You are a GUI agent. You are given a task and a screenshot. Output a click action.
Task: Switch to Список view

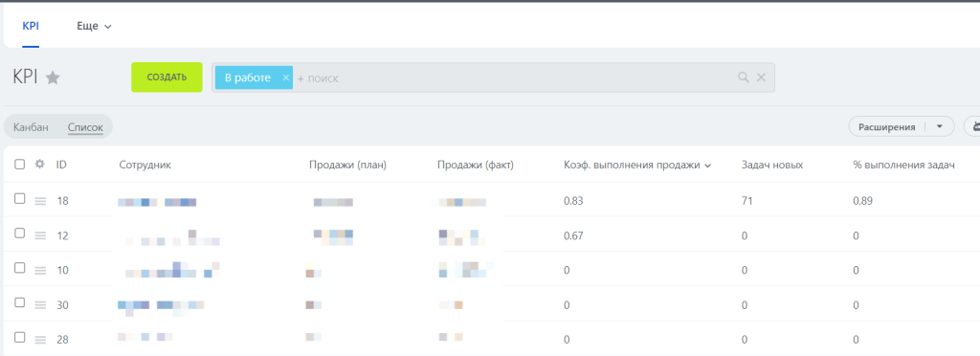[85, 126]
